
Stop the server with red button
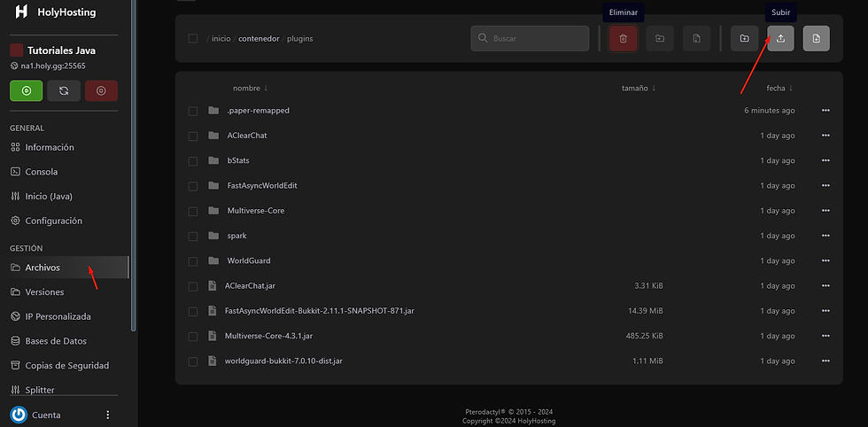coord(101,91)
